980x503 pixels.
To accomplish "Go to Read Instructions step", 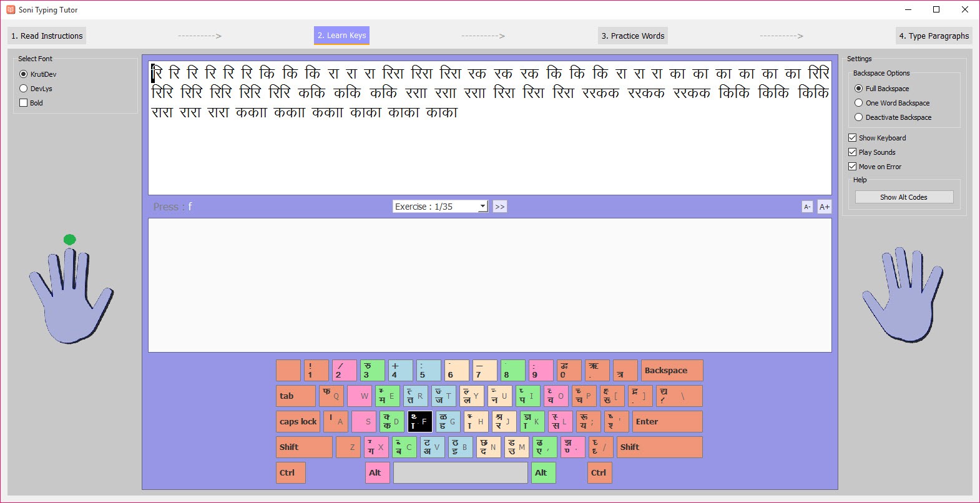I will coord(47,36).
